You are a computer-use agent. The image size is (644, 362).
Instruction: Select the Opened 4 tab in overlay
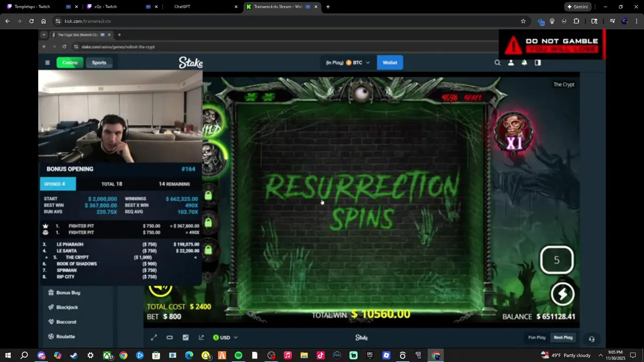58,184
